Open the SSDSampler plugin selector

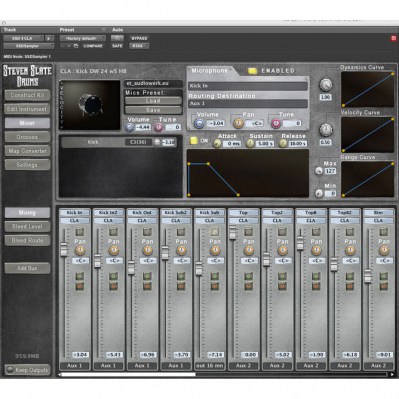click(29, 46)
